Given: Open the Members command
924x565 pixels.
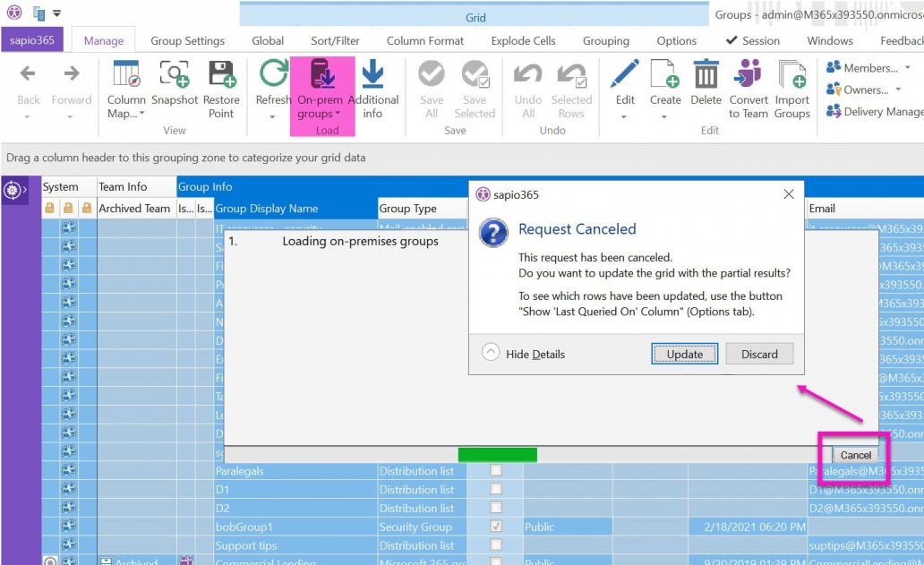Looking at the screenshot, I should [x=863, y=68].
